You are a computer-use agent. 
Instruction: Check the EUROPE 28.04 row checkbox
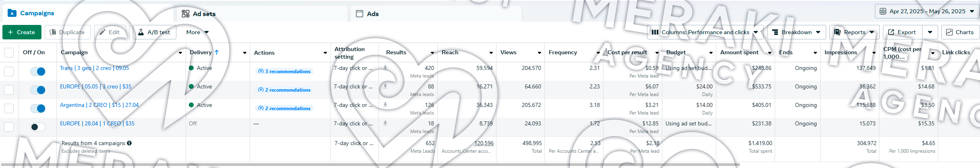tap(9, 127)
